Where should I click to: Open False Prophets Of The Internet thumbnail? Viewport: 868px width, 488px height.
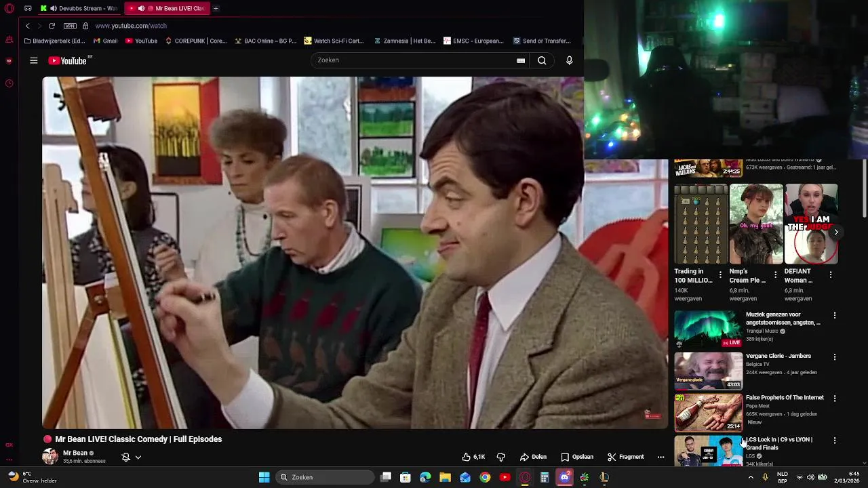click(x=708, y=412)
